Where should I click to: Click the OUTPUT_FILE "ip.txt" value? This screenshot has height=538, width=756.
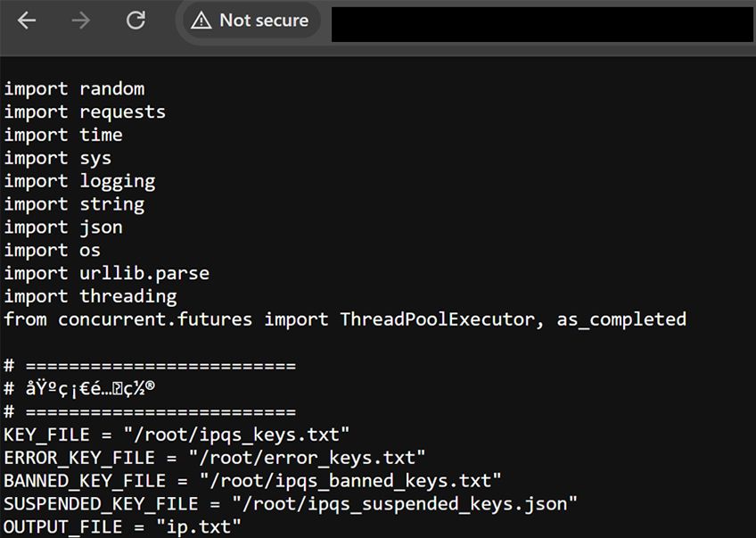point(199,527)
